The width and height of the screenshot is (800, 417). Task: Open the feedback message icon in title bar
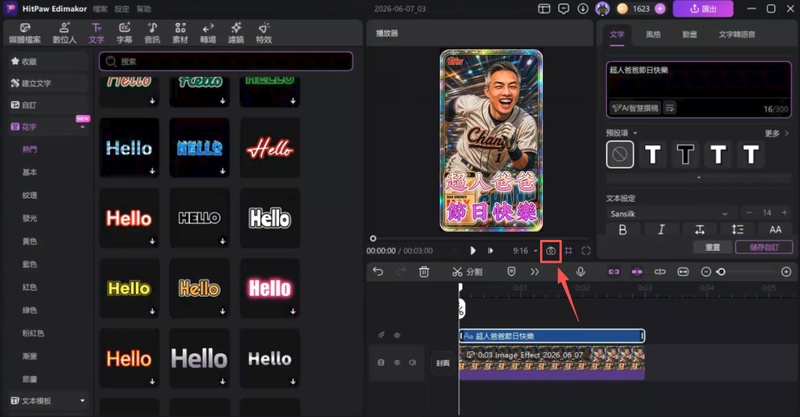pos(563,9)
